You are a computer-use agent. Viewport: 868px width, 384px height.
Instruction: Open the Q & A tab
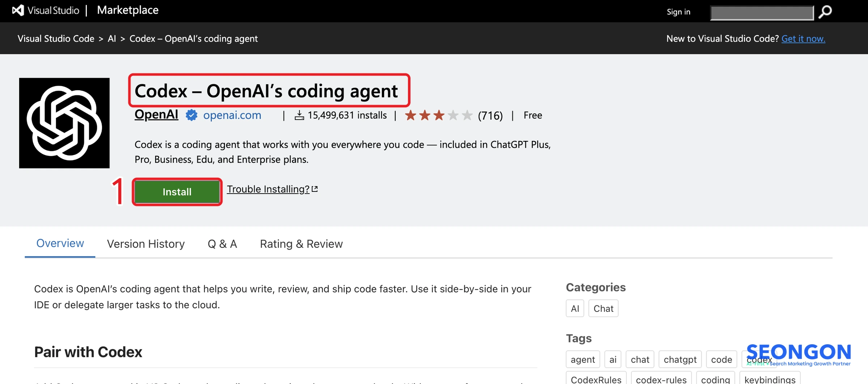pos(222,244)
